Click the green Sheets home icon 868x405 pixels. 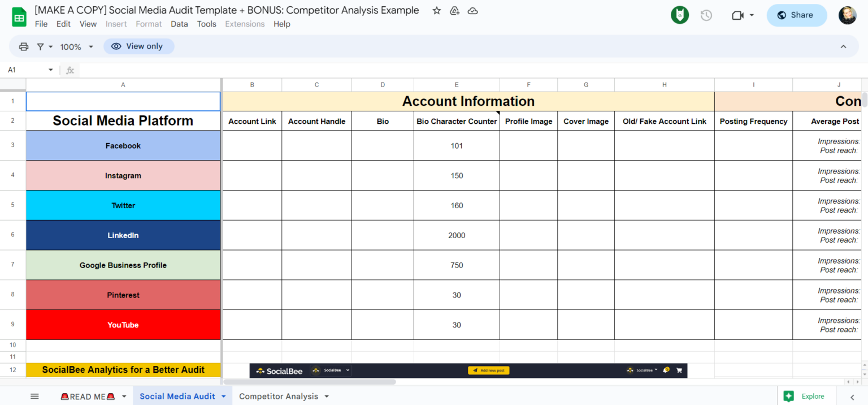coord(19,15)
